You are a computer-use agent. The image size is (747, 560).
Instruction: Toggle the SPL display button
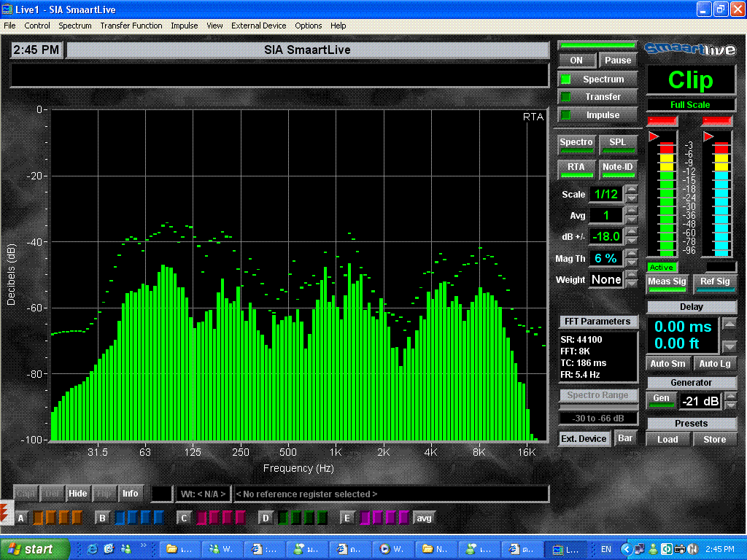pyautogui.click(x=618, y=144)
